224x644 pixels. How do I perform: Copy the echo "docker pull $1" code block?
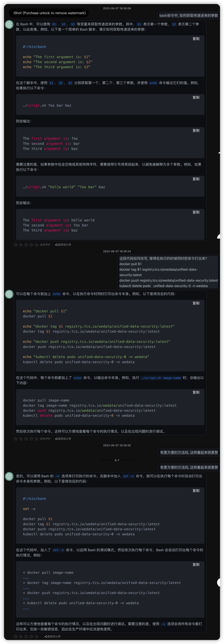tap(196, 303)
